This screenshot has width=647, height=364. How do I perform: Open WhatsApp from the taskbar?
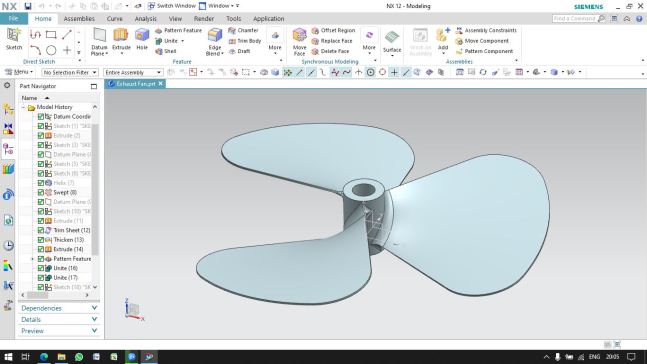click(79, 357)
